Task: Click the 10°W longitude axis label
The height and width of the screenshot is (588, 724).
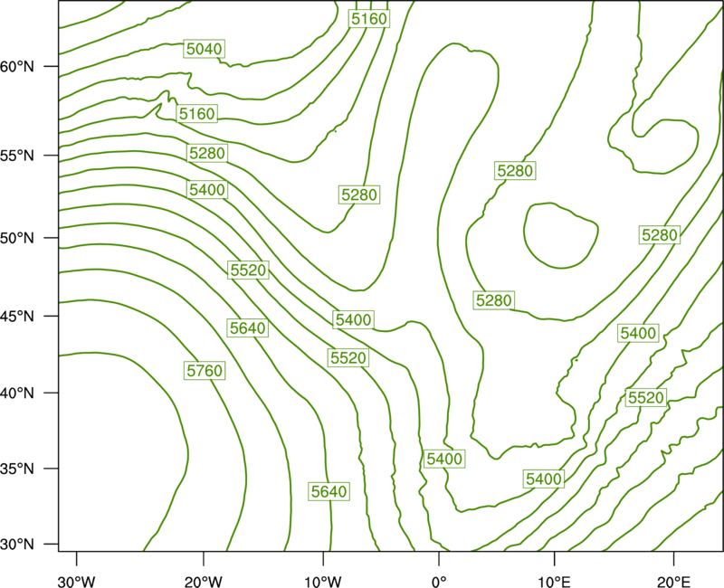Action: [x=323, y=582]
